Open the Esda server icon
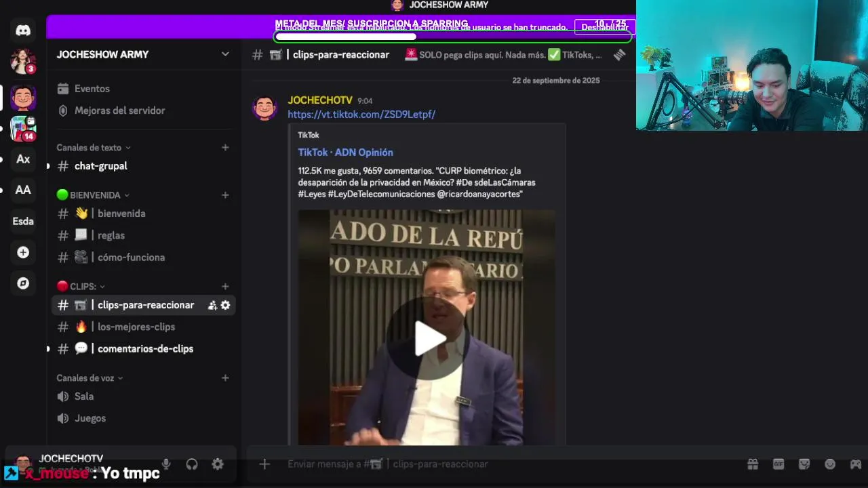The image size is (868, 488). point(23,221)
